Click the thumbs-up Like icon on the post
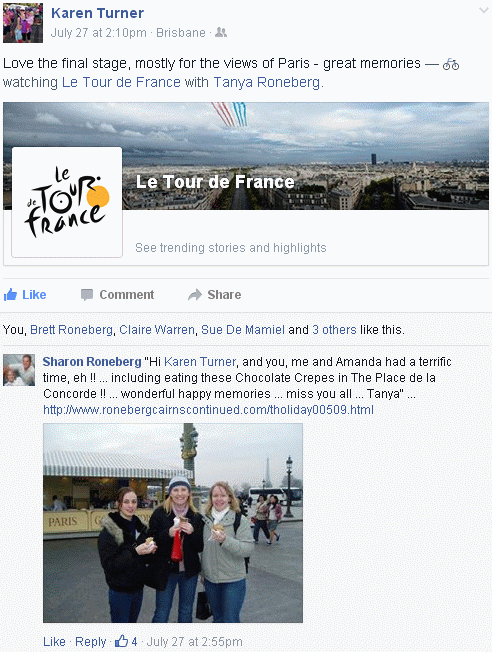 click(x=10, y=294)
